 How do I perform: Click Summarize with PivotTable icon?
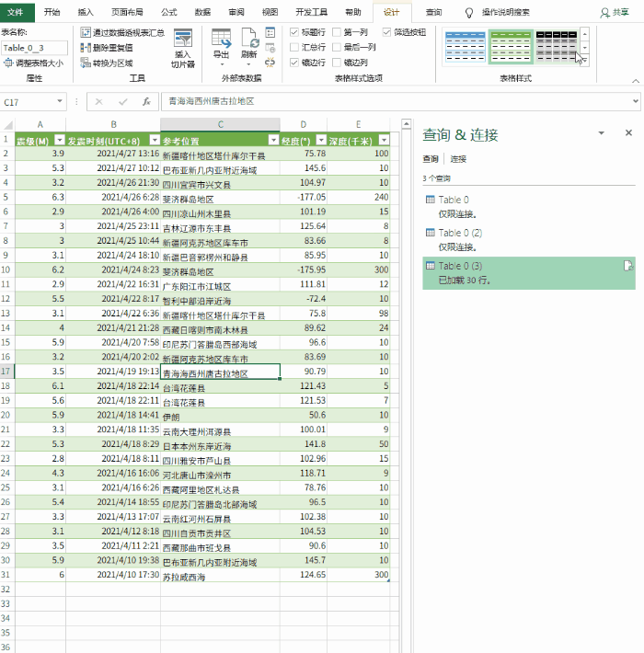tap(86, 32)
